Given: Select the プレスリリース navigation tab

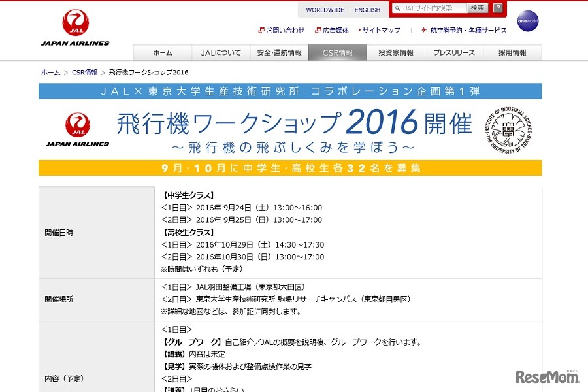Looking at the screenshot, I should [453, 51].
